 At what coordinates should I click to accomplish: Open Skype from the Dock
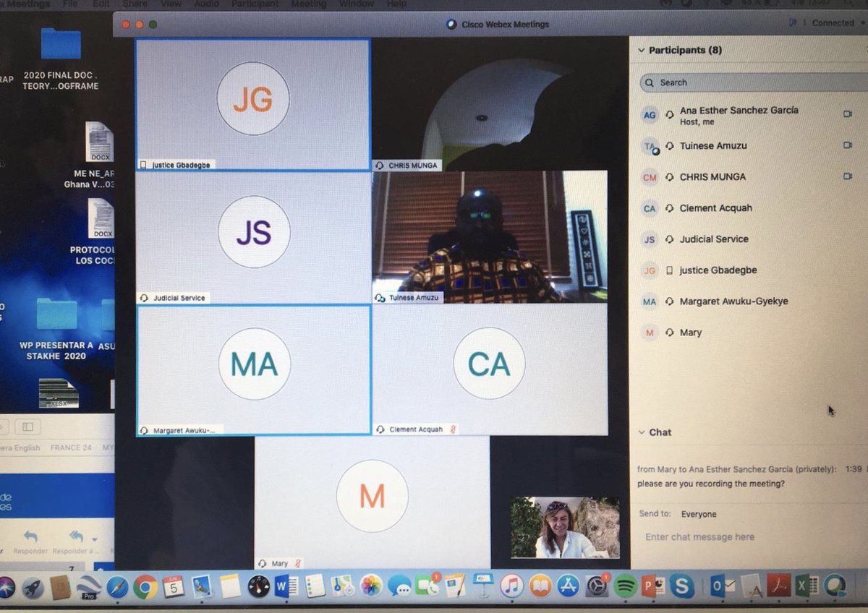click(x=681, y=586)
